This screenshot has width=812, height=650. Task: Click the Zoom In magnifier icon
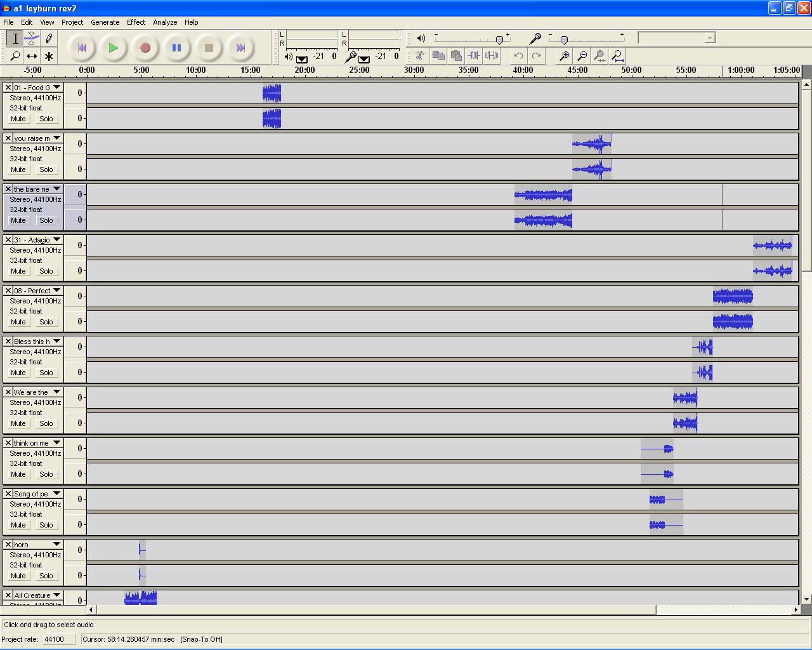tap(564, 56)
